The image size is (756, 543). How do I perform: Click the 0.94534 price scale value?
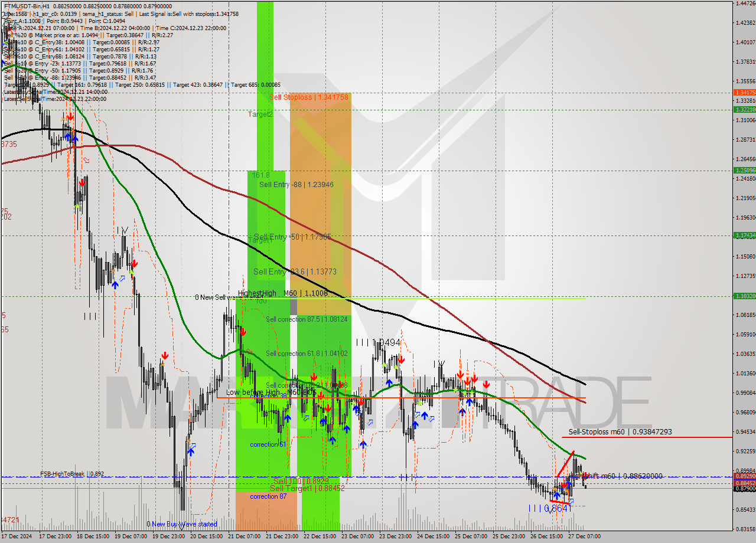point(745,431)
